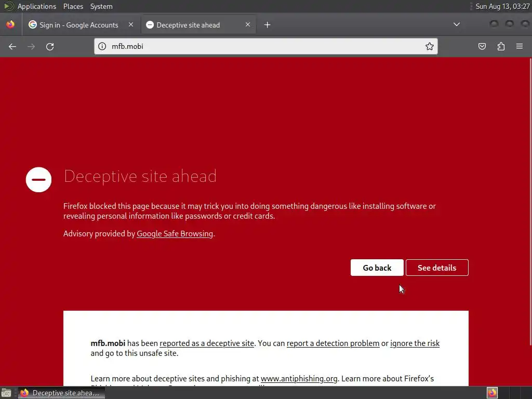Click the Sun Aug 13 clock in panel

click(502, 6)
